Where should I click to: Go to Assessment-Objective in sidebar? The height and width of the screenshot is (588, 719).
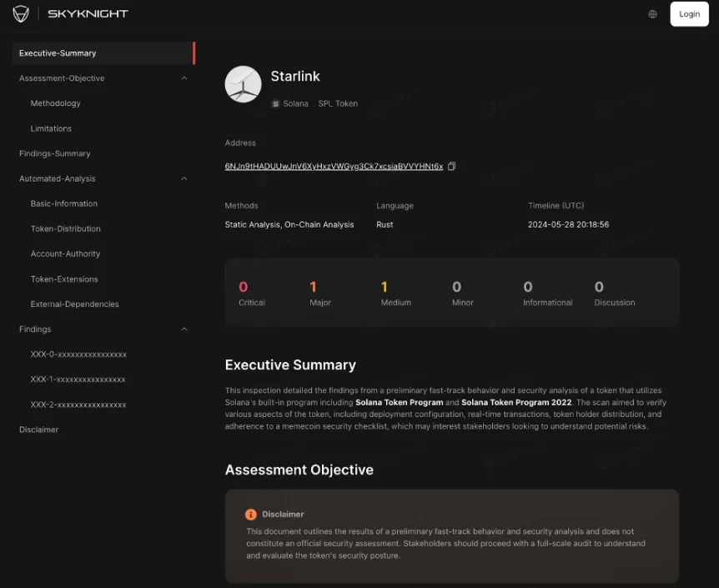click(x=62, y=78)
